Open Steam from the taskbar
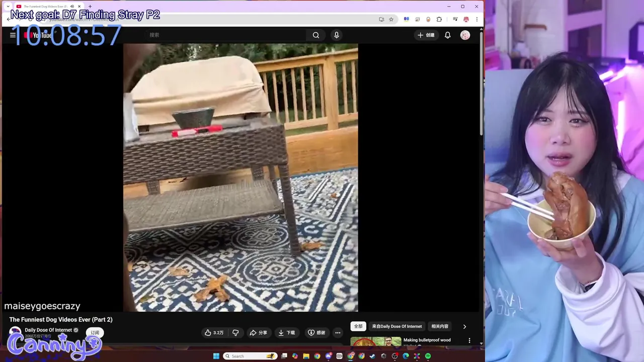644x362 pixels. pyautogui.click(x=372, y=356)
